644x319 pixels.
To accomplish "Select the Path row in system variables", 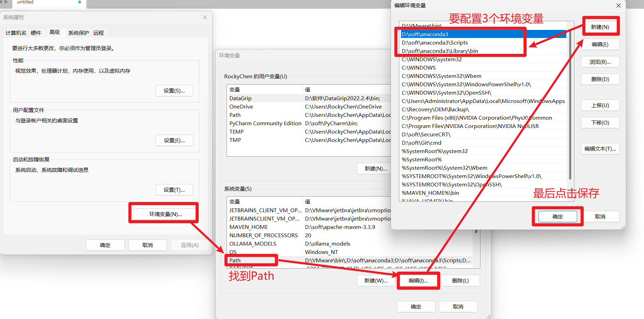I will [x=251, y=260].
